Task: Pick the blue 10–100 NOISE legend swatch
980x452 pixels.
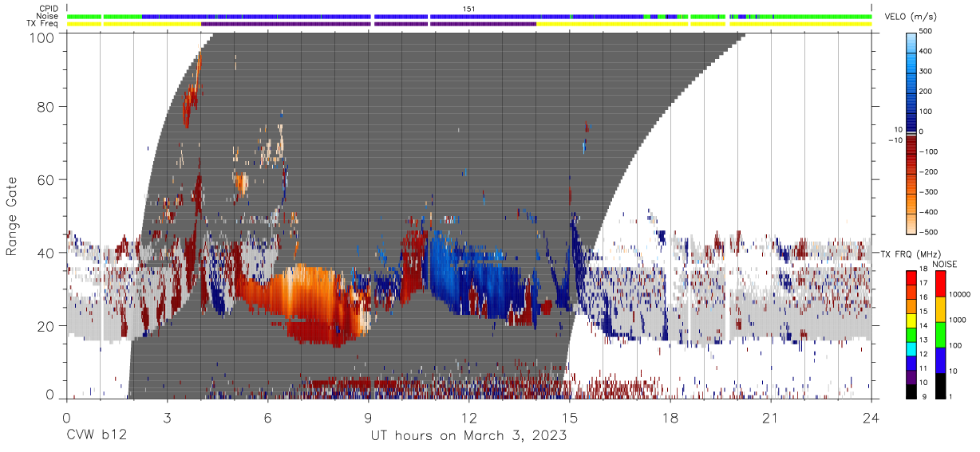Action: 939,359
